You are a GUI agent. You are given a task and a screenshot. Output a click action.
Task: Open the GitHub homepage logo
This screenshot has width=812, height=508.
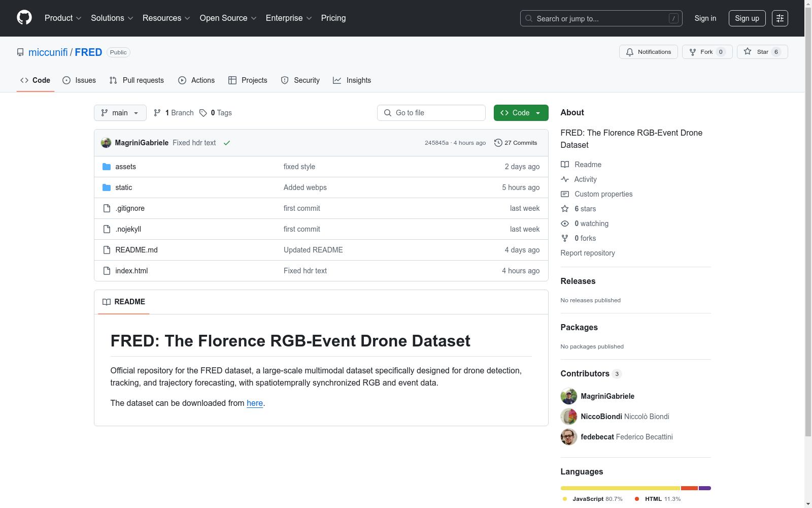[x=24, y=18]
